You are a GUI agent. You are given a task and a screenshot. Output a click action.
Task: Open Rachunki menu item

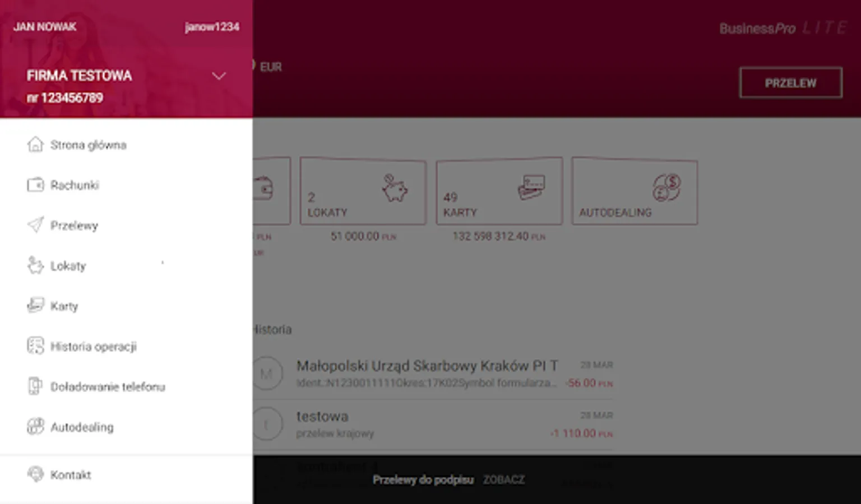point(126,185)
